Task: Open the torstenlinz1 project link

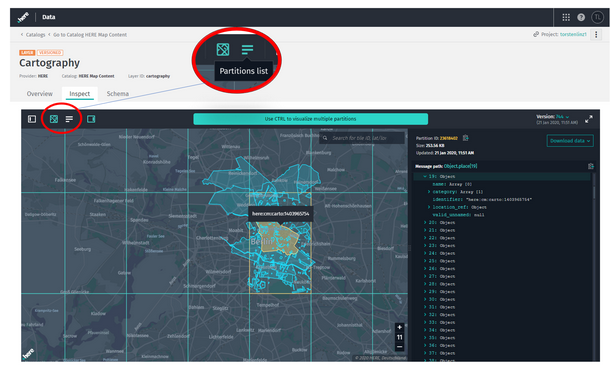Action: pyautogui.click(x=573, y=34)
